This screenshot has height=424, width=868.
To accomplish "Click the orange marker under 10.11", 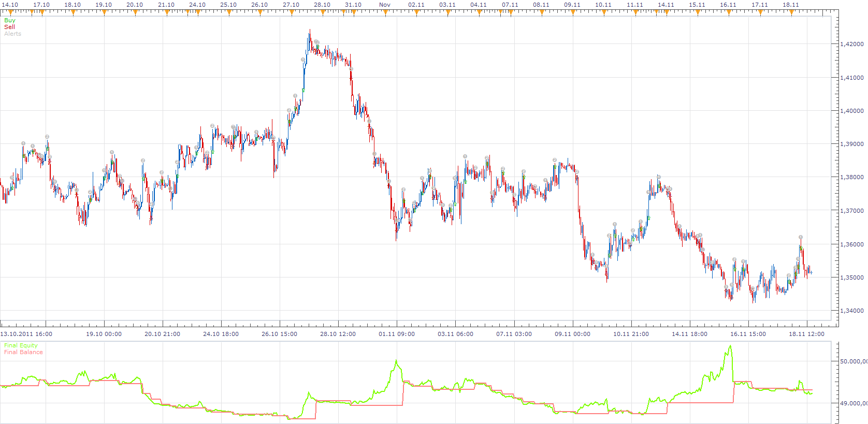I will pos(604,12).
